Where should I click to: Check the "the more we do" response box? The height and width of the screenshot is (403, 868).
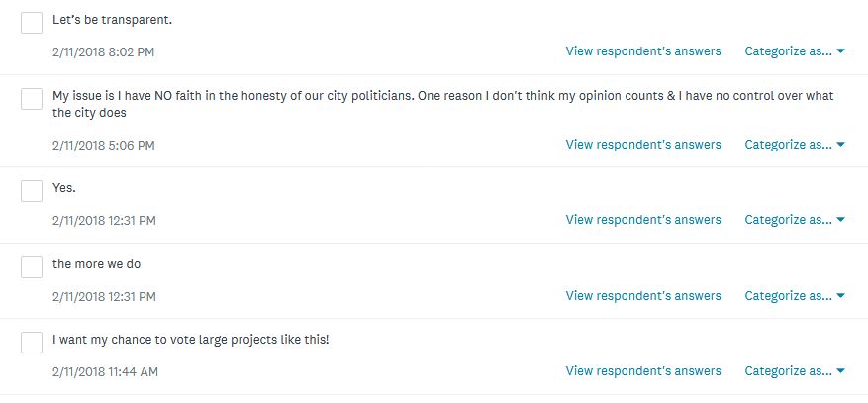coord(32,267)
